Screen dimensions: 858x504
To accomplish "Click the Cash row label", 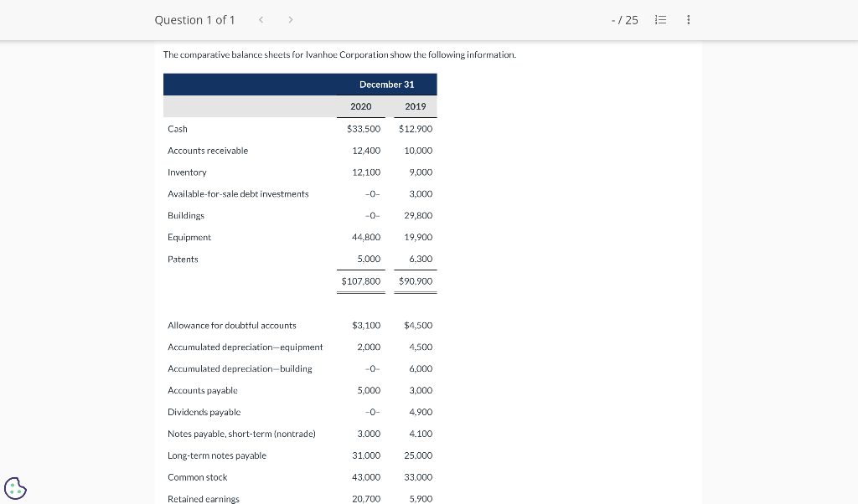I will click(x=177, y=129).
